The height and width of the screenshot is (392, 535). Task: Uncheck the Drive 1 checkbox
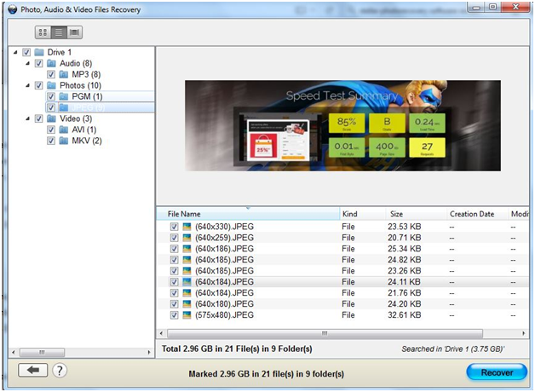(26, 52)
